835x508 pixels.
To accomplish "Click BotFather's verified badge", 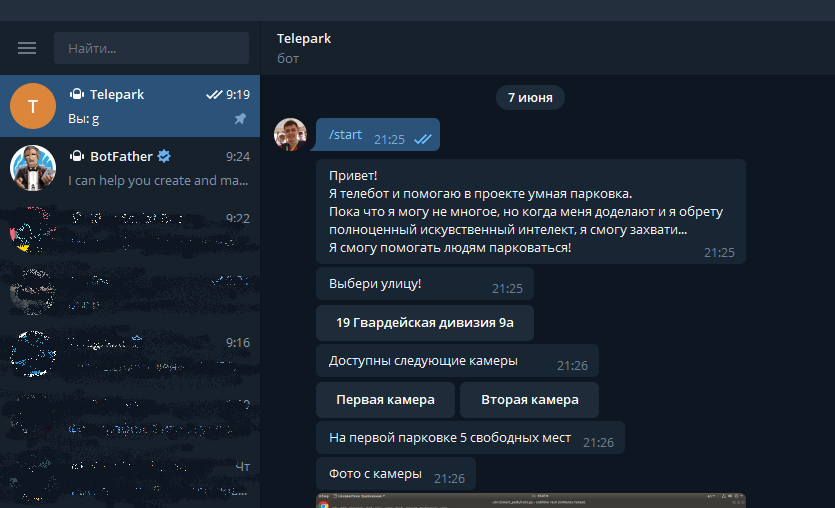I will tap(164, 156).
